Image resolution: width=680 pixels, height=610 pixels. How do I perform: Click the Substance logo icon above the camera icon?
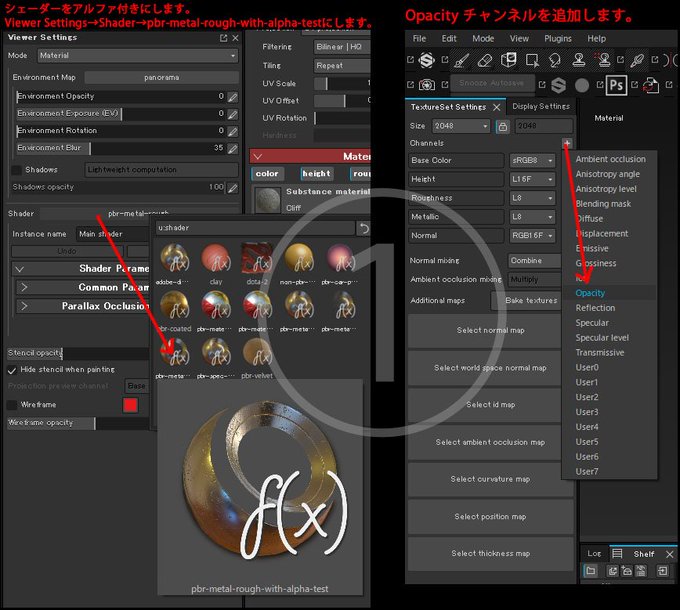coord(427,60)
